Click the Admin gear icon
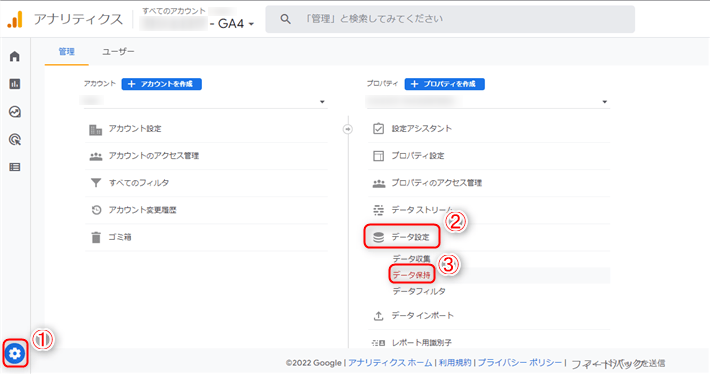The width and height of the screenshot is (710, 374). [x=15, y=353]
